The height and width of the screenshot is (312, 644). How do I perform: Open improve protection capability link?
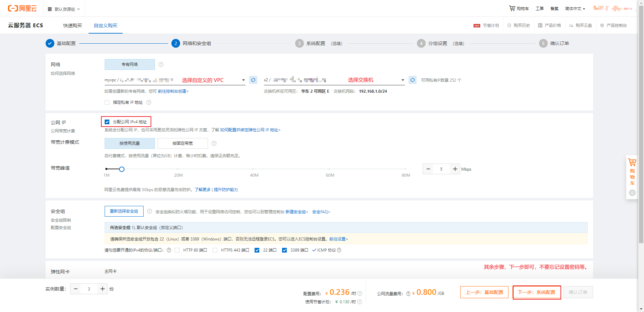pyautogui.click(x=226, y=190)
